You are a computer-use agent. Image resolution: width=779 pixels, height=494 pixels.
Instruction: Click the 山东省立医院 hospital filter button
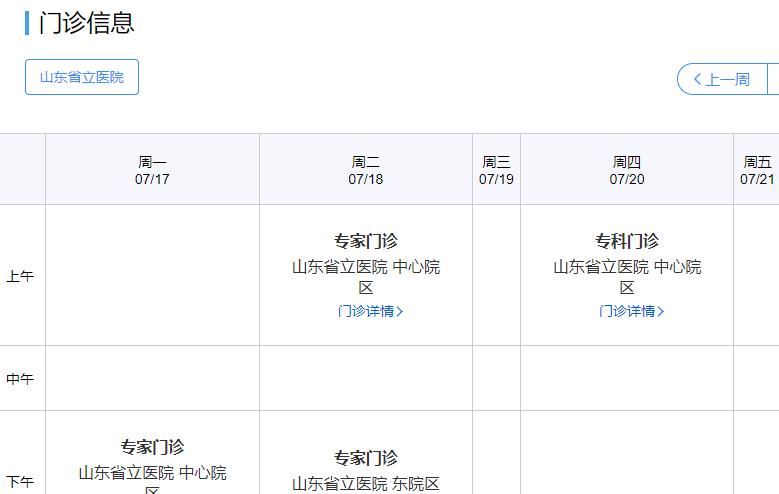coord(82,77)
